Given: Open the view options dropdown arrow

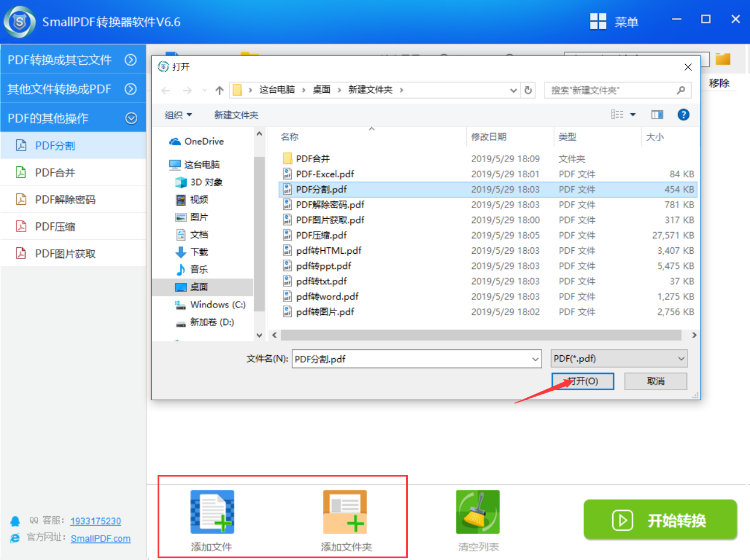Looking at the screenshot, I should [x=633, y=115].
